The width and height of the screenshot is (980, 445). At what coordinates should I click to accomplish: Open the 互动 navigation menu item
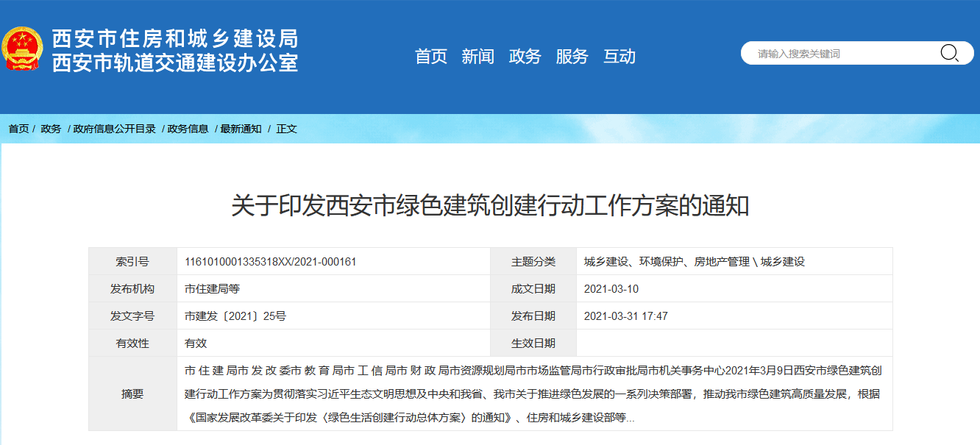click(x=619, y=57)
